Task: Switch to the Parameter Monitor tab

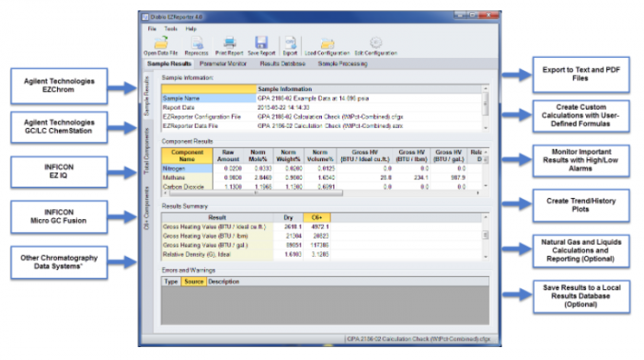Action: coord(223,64)
